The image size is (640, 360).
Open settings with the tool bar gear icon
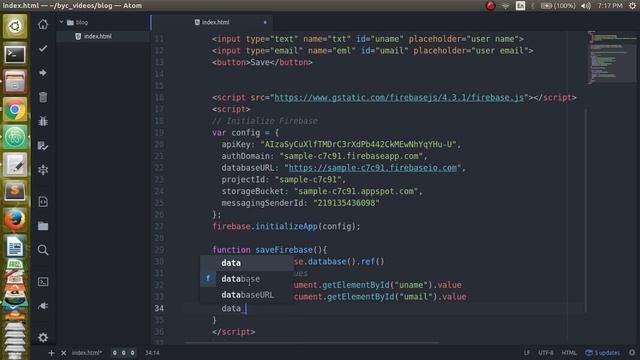tap(43, 338)
